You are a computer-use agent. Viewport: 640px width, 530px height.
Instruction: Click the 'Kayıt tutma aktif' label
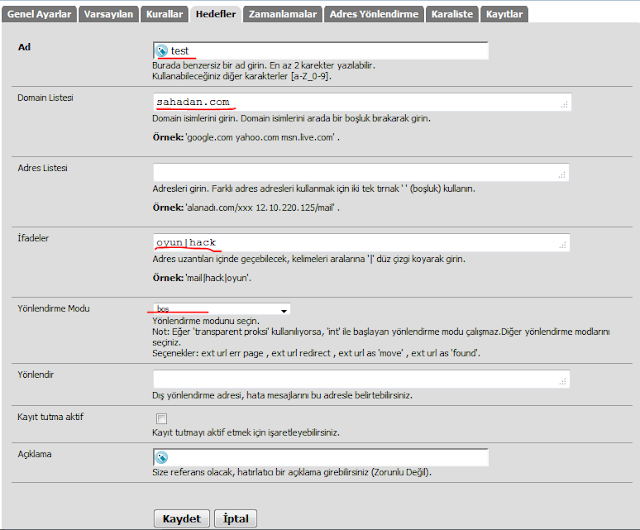50,417
